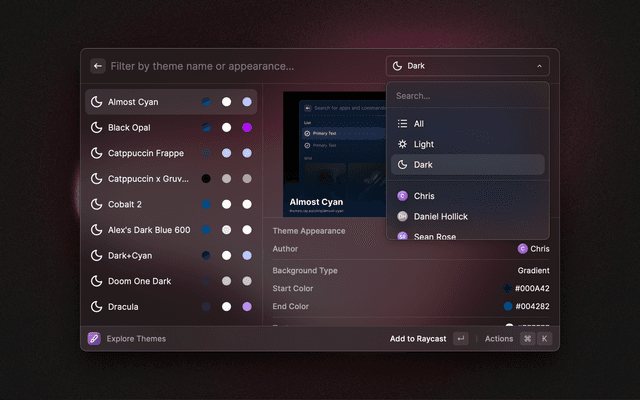Click the dropdown Search field
Viewport: 640px width, 400px height.
[x=467, y=96]
